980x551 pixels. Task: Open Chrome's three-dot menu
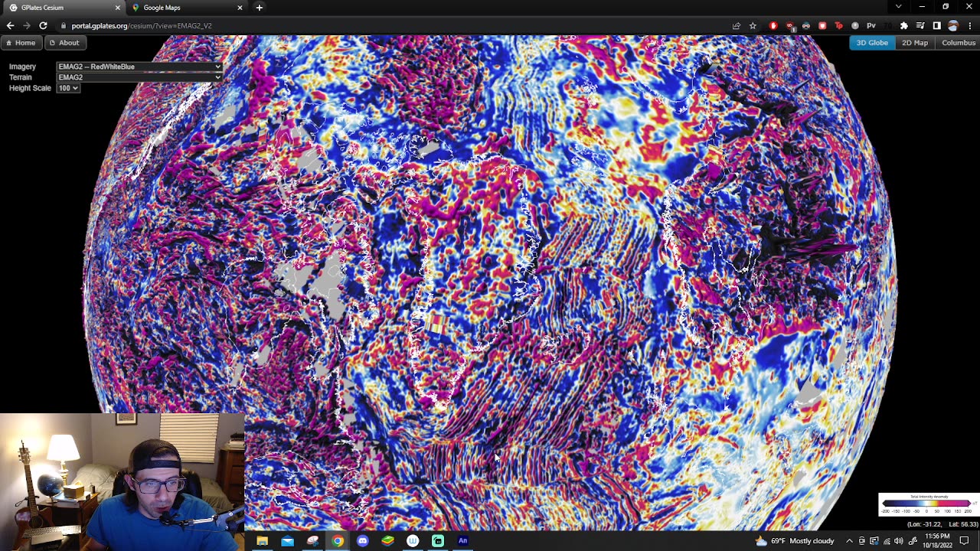click(969, 25)
